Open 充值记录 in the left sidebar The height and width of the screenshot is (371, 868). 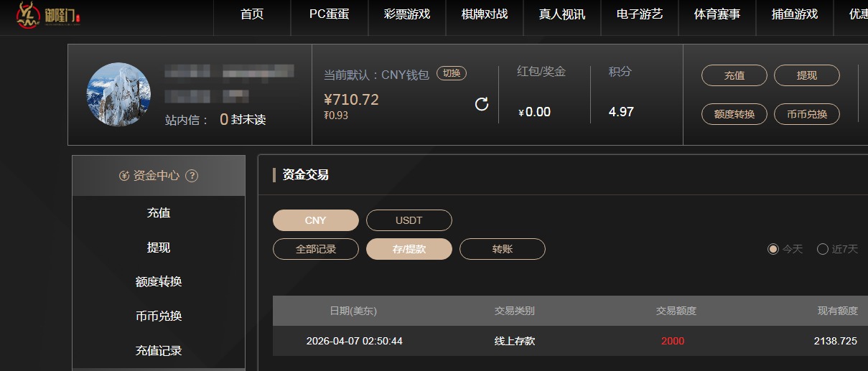click(159, 351)
